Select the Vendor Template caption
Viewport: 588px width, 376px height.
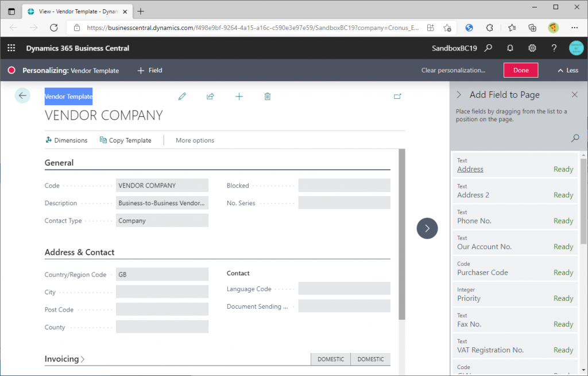pos(69,97)
